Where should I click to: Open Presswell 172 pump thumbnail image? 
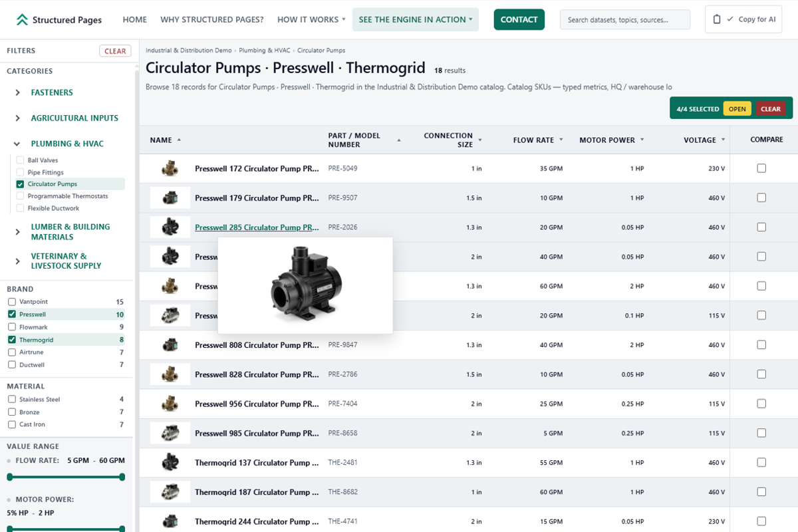click(x=170, y=169)
